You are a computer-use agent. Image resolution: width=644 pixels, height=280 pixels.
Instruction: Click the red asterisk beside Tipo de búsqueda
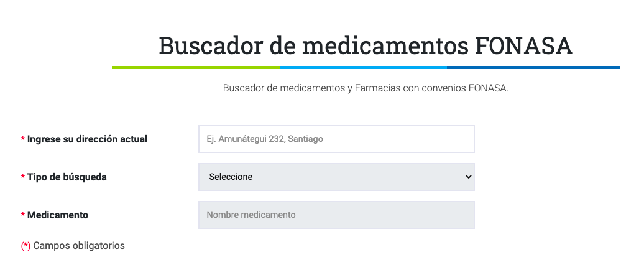pos(23,177)
